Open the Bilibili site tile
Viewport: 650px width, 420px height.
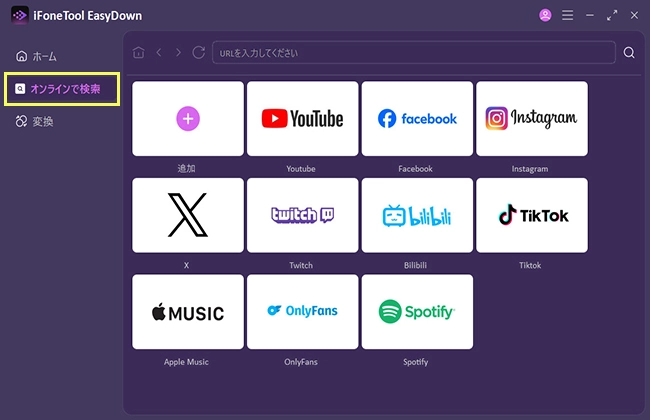(x=417, y=215)
